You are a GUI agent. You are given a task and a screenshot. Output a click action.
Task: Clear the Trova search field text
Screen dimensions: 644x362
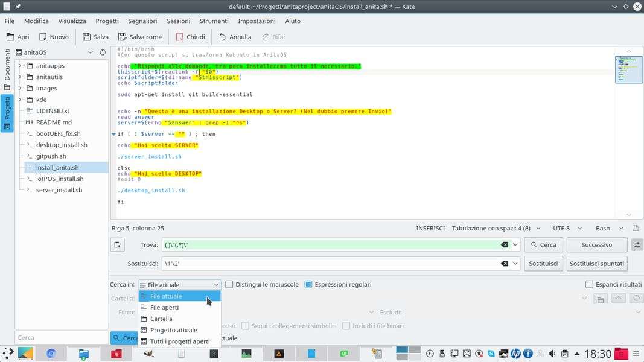[x=505, y=245]
